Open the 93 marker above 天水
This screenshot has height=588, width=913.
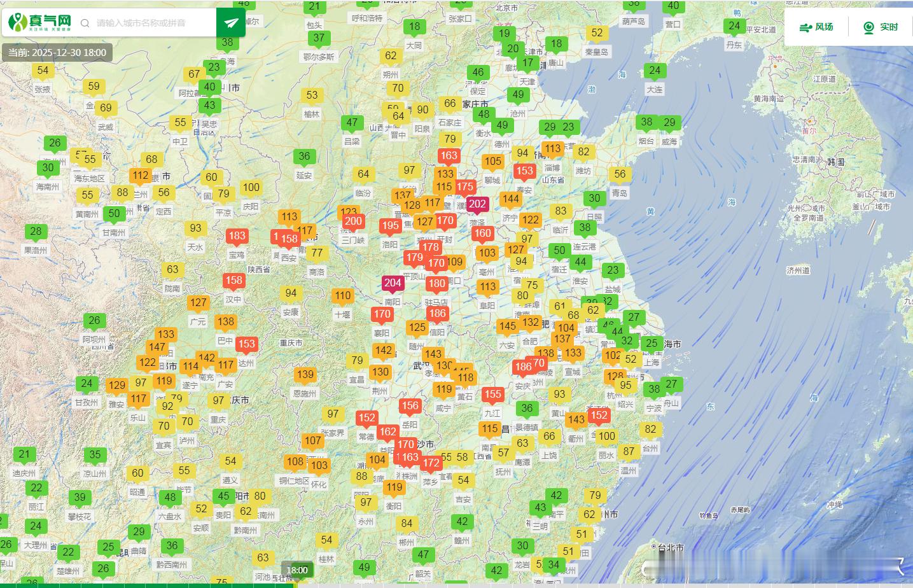pyautogui.click(x=195, y=228)
